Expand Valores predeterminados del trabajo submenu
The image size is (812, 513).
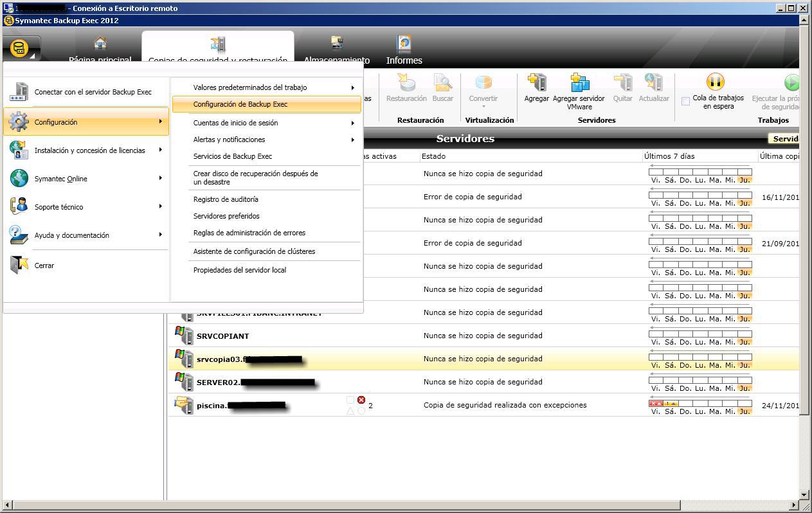pyautogui.click(x=266, y=87)
